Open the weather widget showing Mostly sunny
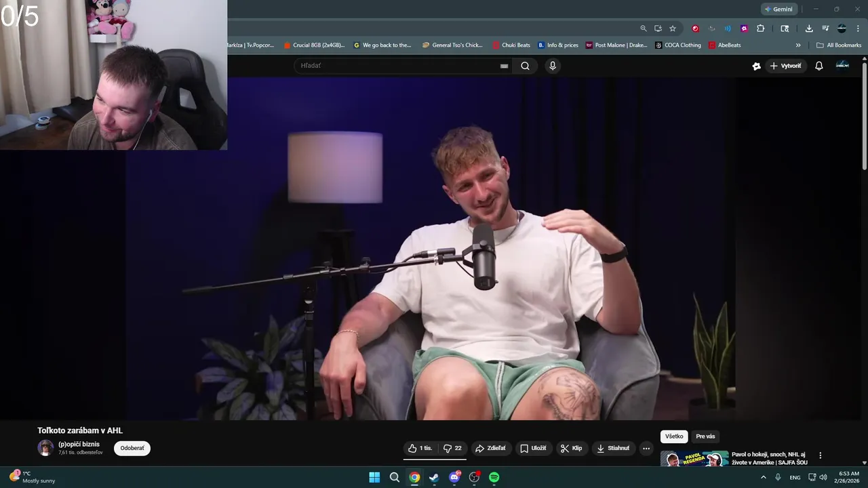This screenshot has width=868, height=488. coord(33,477)
